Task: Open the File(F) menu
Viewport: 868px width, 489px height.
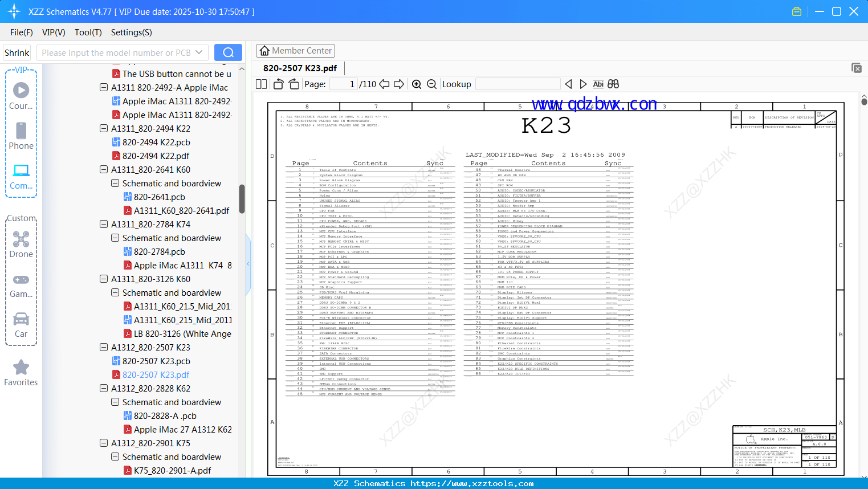Action: 22,32
